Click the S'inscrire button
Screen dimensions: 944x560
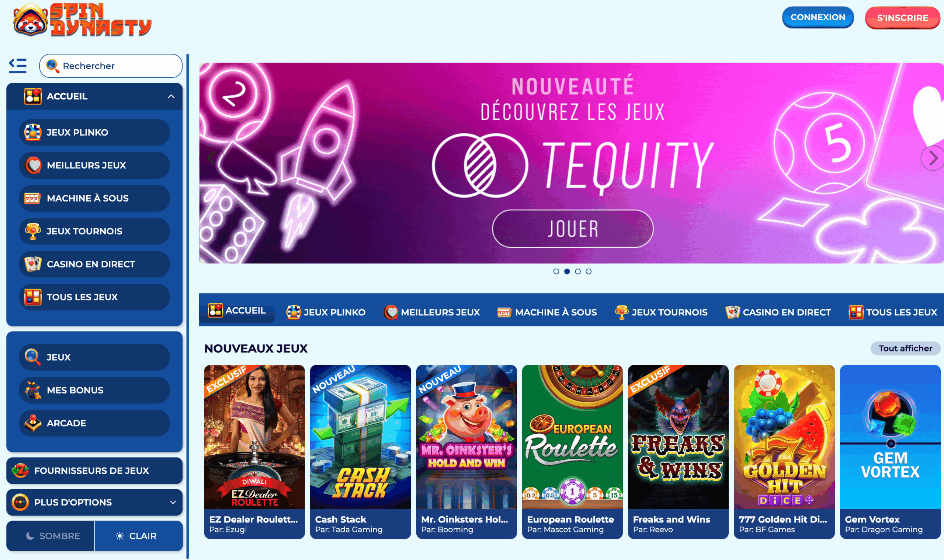(902, 18)
